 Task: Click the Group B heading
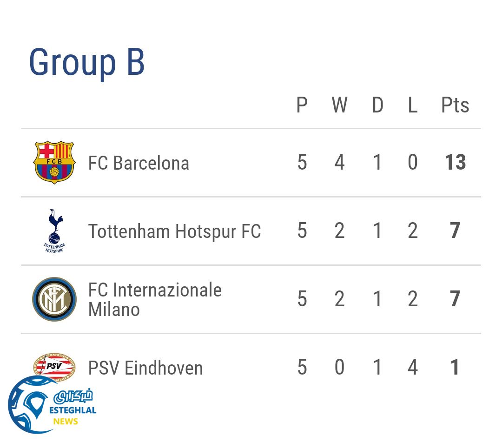87,62
